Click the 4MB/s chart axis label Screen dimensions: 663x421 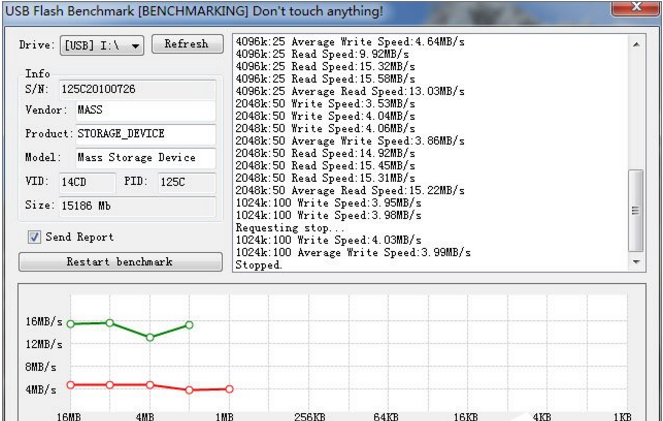[x=40, y=389]
